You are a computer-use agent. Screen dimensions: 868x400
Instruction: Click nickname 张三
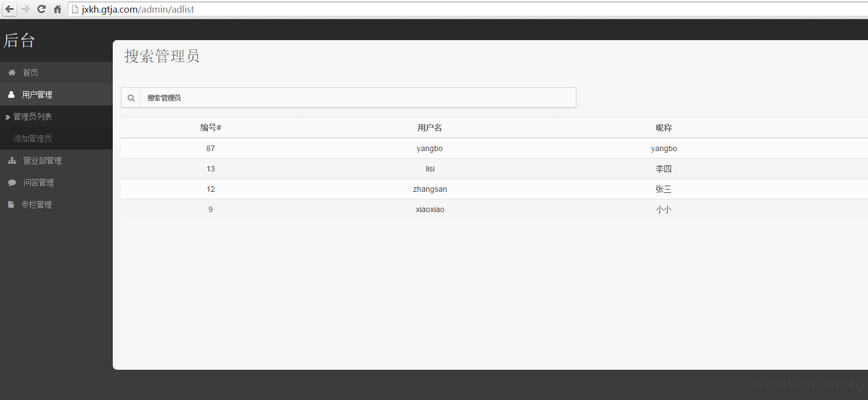point(664,189)
